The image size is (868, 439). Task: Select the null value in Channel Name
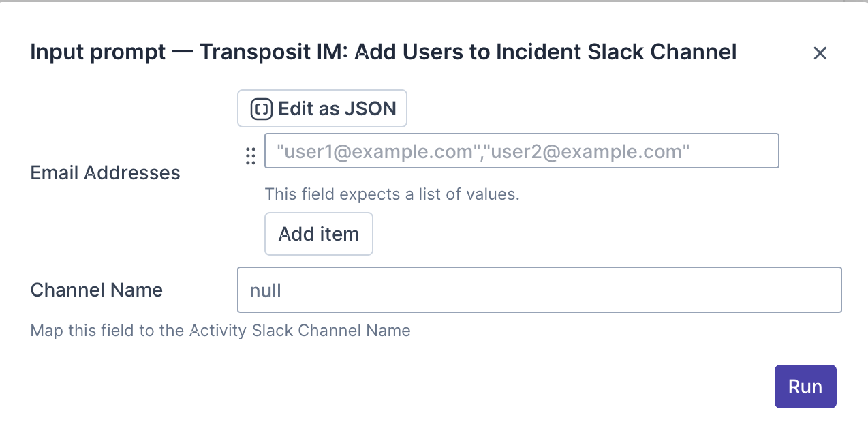(266, 291)
